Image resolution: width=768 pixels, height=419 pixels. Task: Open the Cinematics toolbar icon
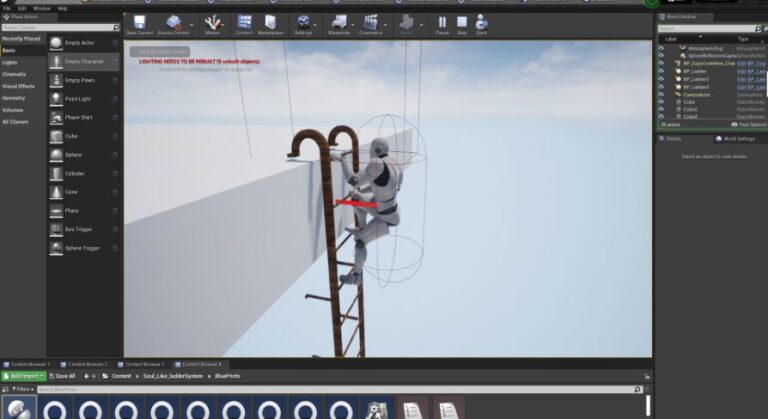371,25
